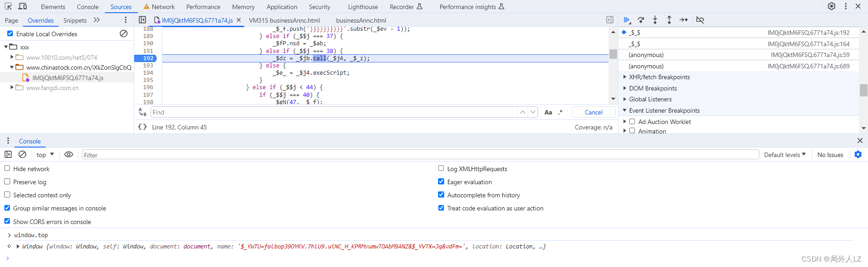The image size is (868, 267).
Task: Expand www.10010.com/net5/074 folder
Action: tap(12, 57)
